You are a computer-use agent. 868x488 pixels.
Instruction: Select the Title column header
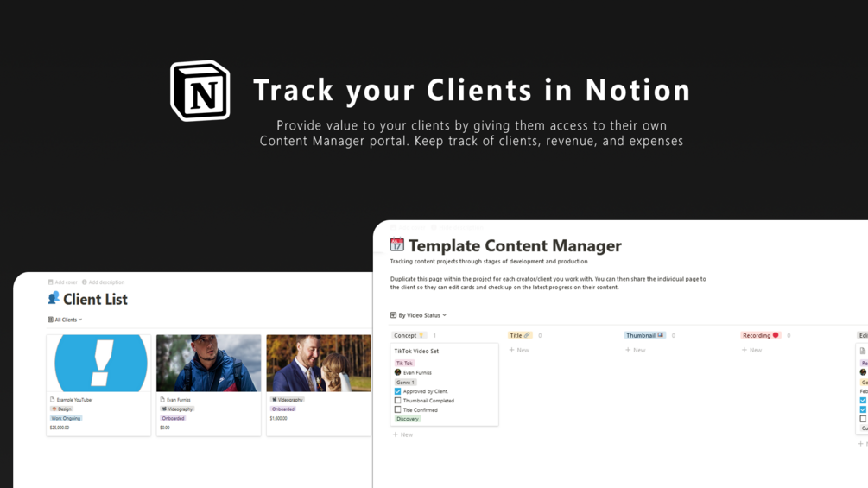[520, 335]
